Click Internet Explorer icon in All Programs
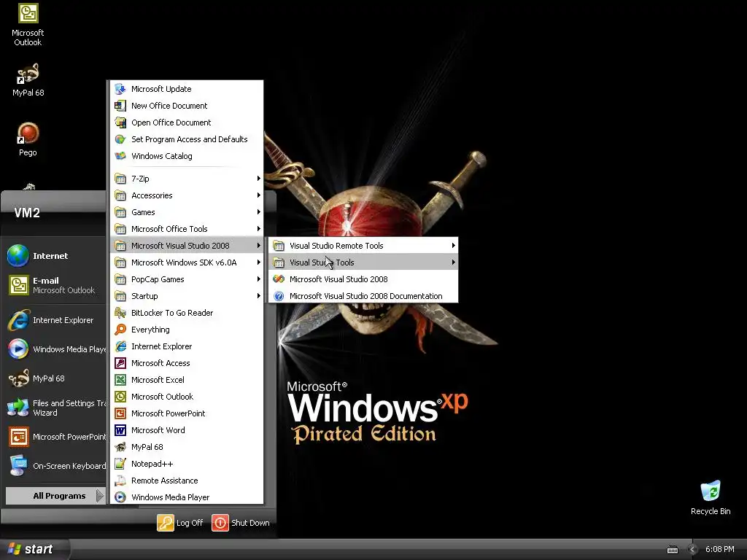Viewport: 747px width, 560px height. point(120,346)
